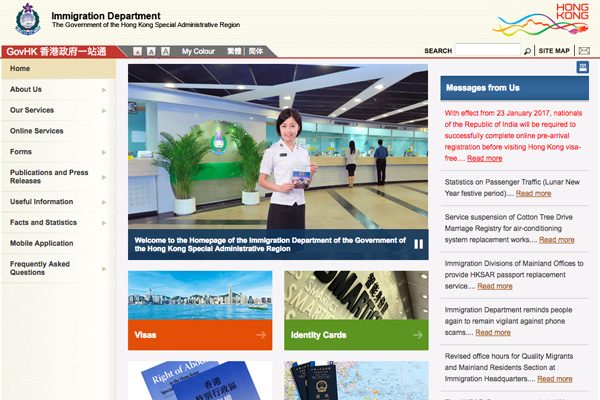600x400 pixels.
Task: Expand the Useful Information submenu arrow
Action: (x=104, y=202)
